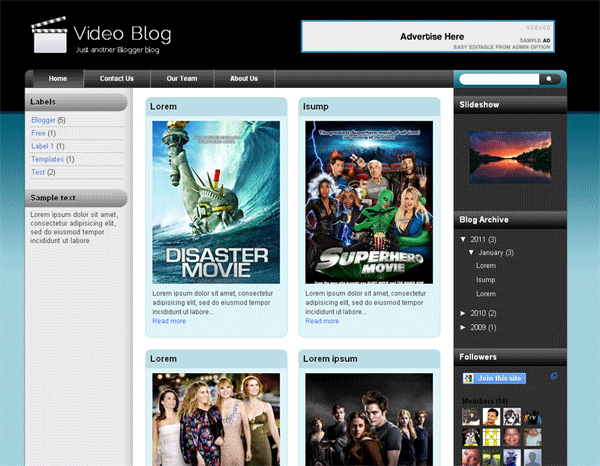Click the Video Blog site title
This screenshot has width=600, height=466.
point(122,34)
